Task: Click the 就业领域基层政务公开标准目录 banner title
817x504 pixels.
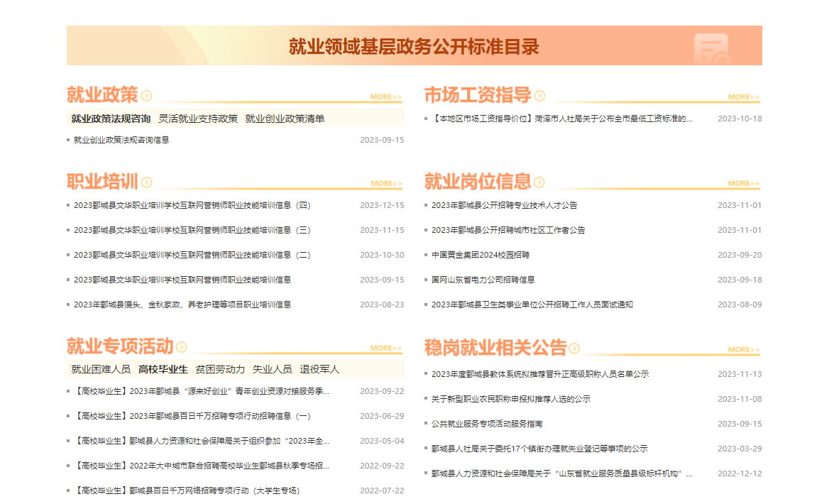Action: pyautogui.click(x=415, y=46)
